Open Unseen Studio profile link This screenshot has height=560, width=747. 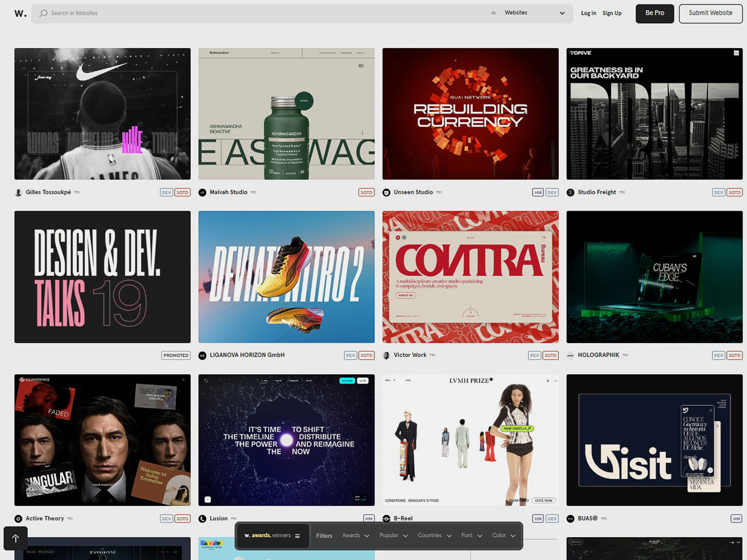(413, 192)
